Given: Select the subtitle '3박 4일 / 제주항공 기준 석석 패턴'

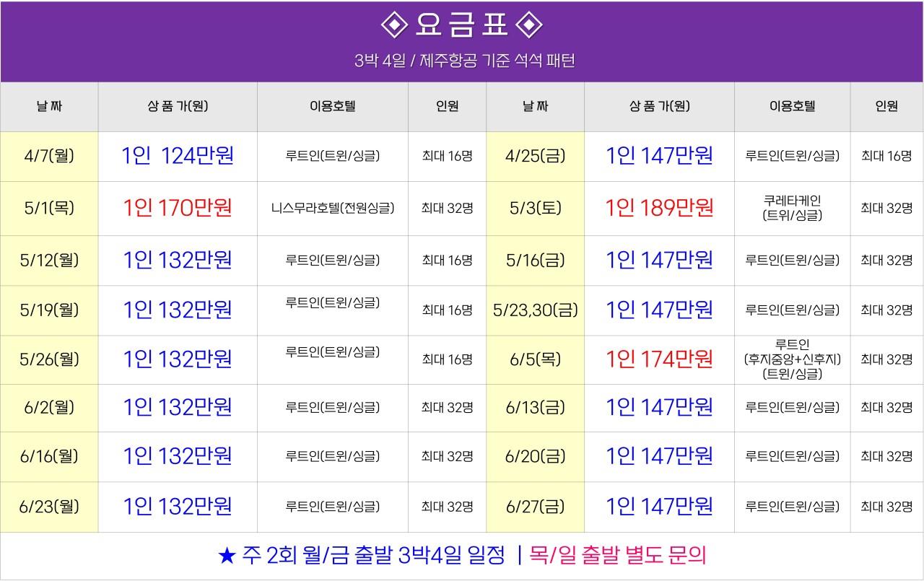Looking at the screenshot, I should [x=464, y=61].
